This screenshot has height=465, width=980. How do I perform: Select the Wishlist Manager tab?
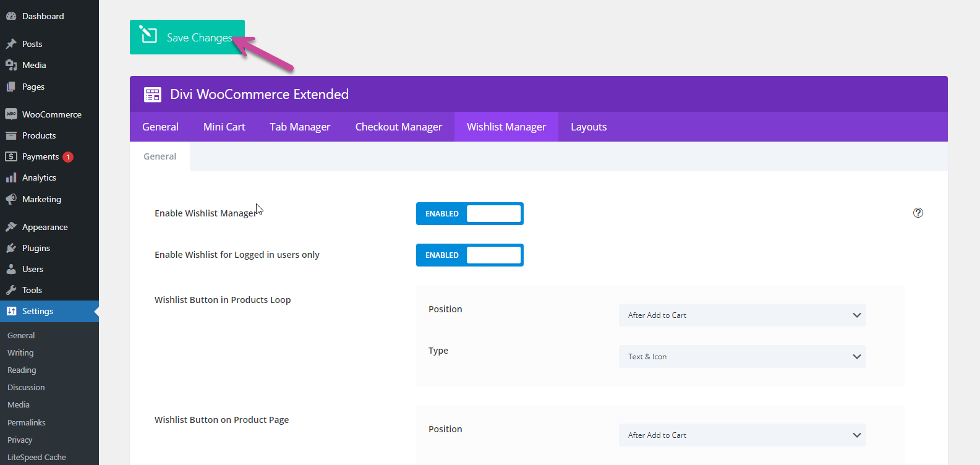pyautogui.click(x=506, y=127)
